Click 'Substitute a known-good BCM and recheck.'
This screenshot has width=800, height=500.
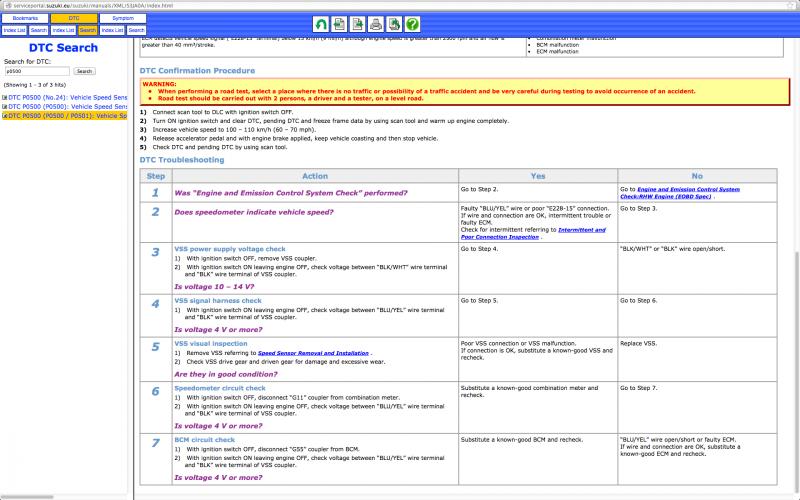(520, 439)
